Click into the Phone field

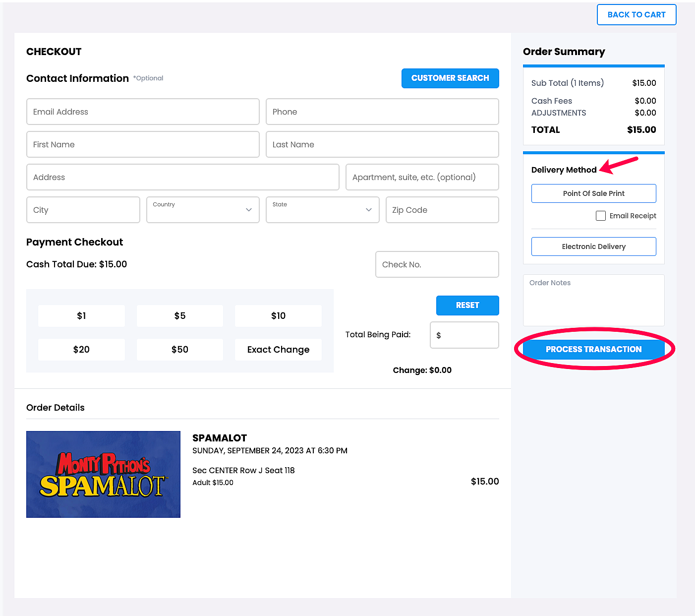pos(382,112)
